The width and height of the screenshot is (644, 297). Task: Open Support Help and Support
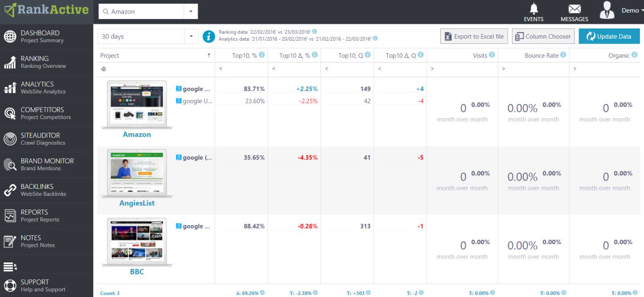coord(46,285)
